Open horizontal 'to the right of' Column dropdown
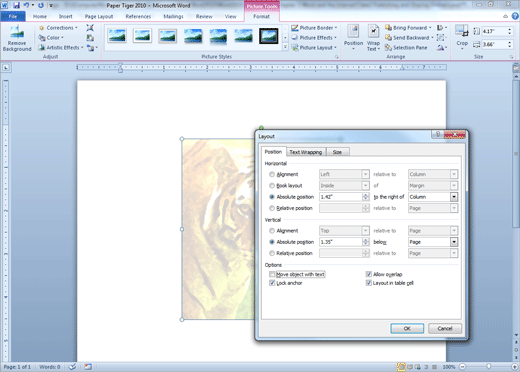The height and width of the screenshot is (372, 520). pyautogui.click(x=454, y=197)
